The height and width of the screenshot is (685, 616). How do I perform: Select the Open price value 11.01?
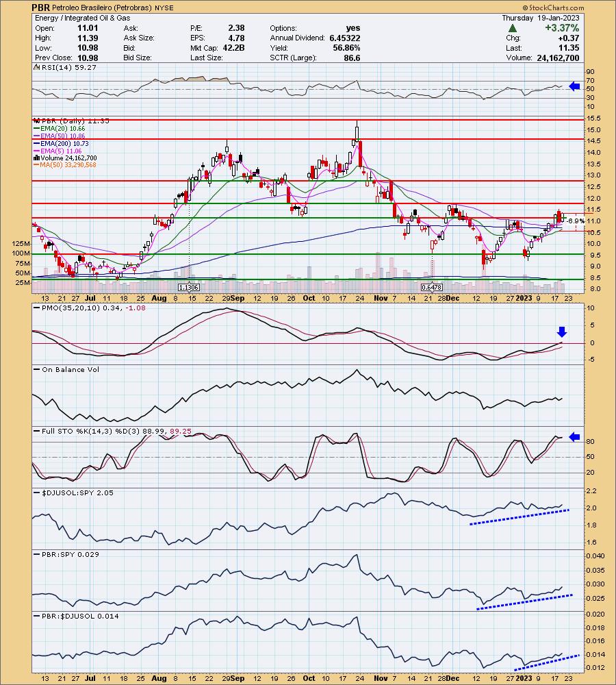click(88, 28)
